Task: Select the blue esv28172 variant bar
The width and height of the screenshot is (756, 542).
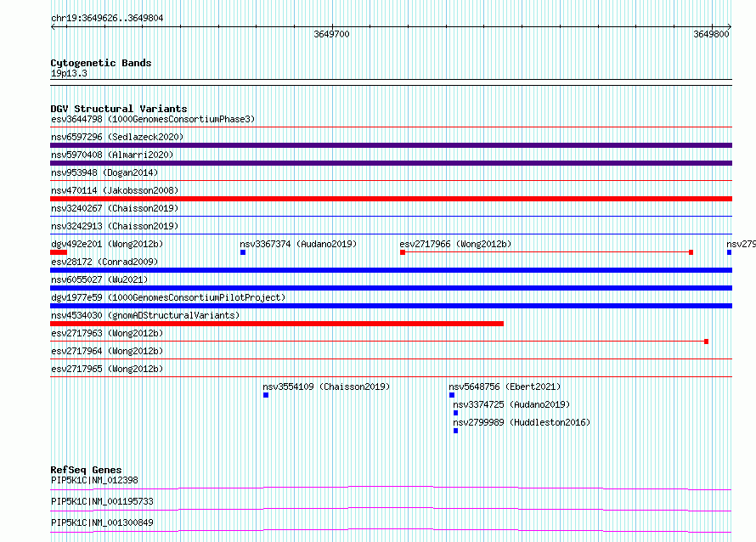Action: pos(391,270)
